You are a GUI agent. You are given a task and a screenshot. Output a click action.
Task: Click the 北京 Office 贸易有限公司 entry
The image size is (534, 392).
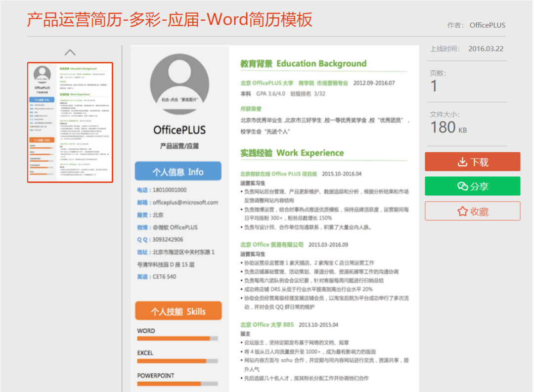coord(272,245)
